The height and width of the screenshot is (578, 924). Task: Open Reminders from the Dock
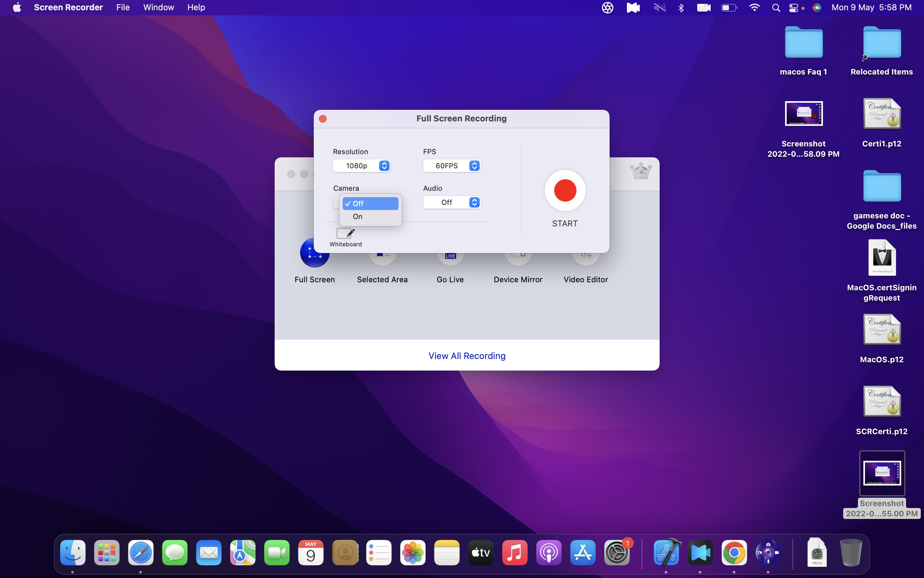coord(379,552)
